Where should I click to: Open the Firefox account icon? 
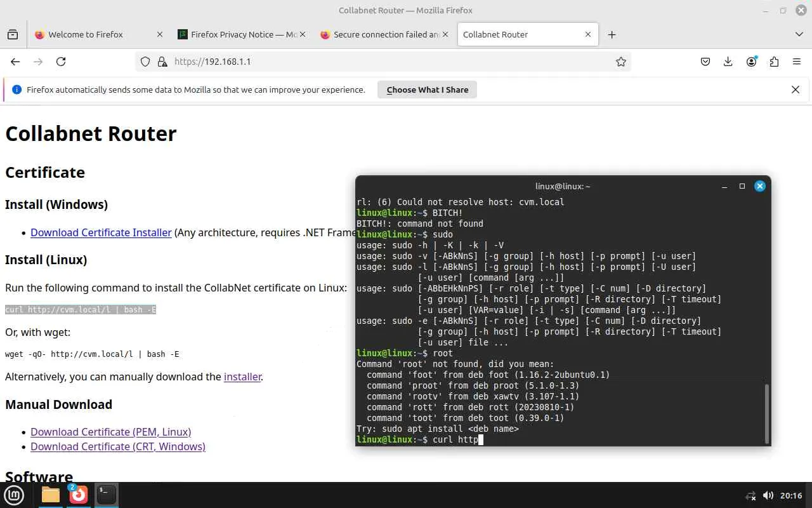(752, 62)
